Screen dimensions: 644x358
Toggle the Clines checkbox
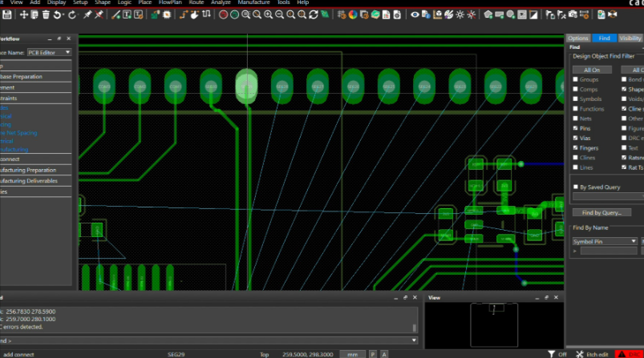[x=575, y=158]
